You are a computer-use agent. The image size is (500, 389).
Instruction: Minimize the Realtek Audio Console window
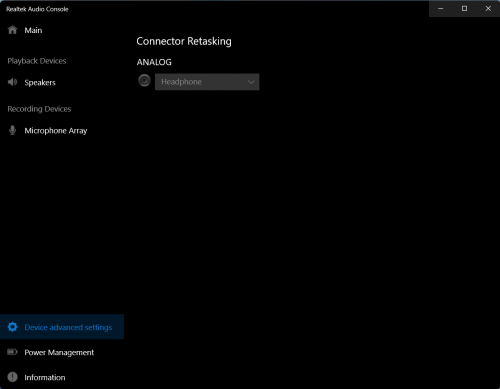[x=441, y=9]
